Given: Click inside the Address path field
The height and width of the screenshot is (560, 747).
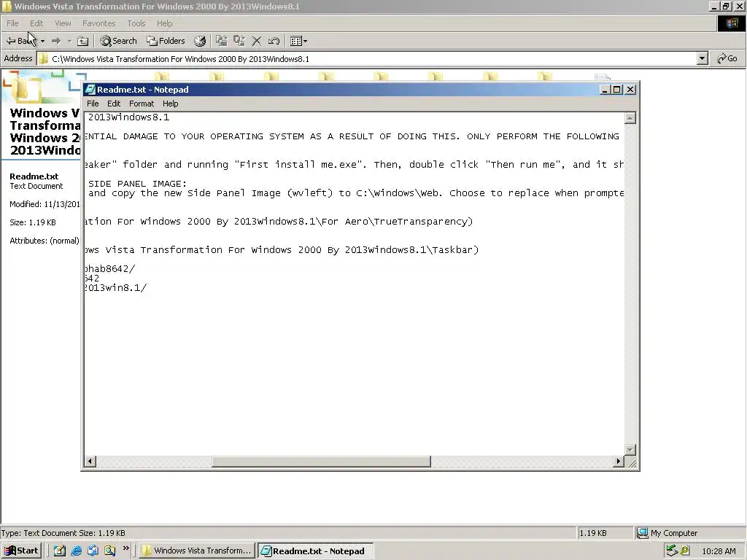Looking at the screenshot, I should tap(367, 58).
